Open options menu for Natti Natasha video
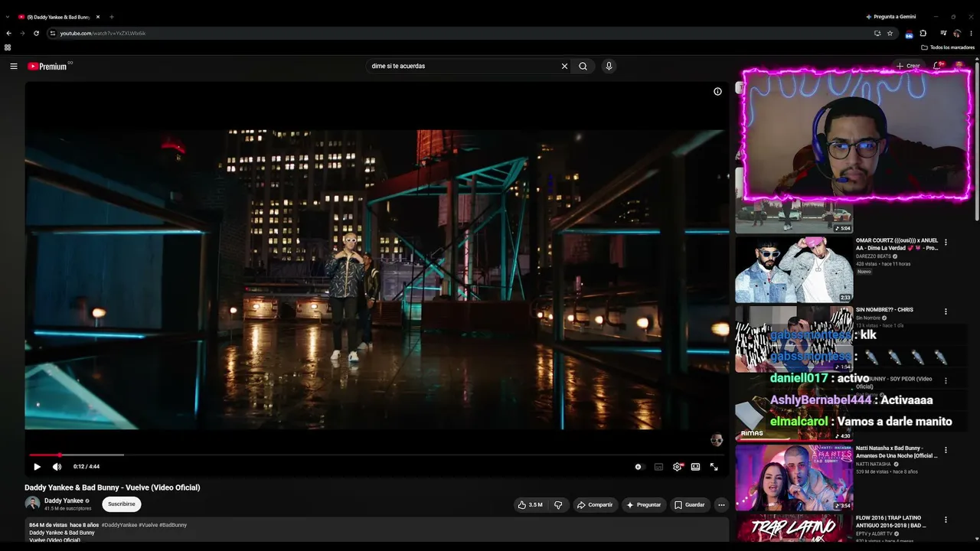Image resolution: width=980 pixels, height=551 pixels. click(x=946, y=450)
